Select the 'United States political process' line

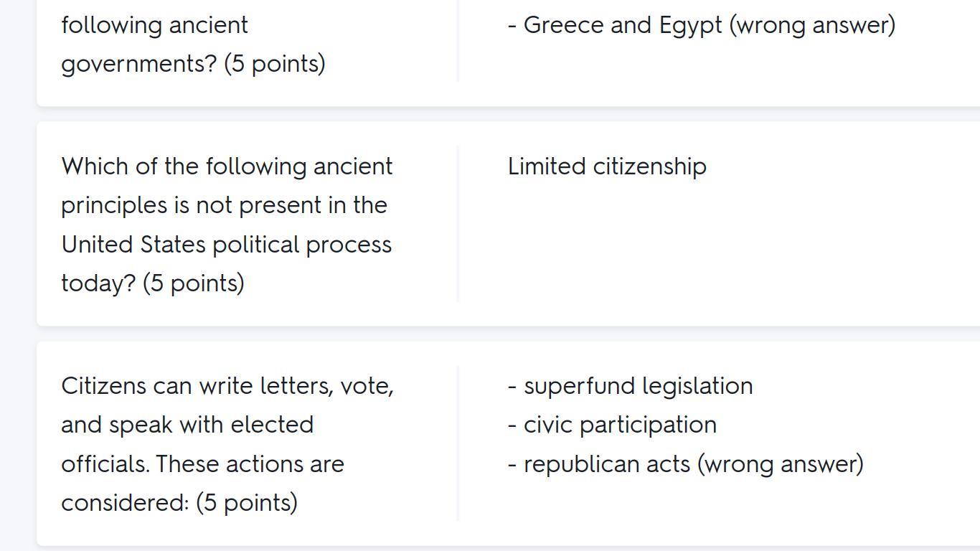click(x=226, y=245)
